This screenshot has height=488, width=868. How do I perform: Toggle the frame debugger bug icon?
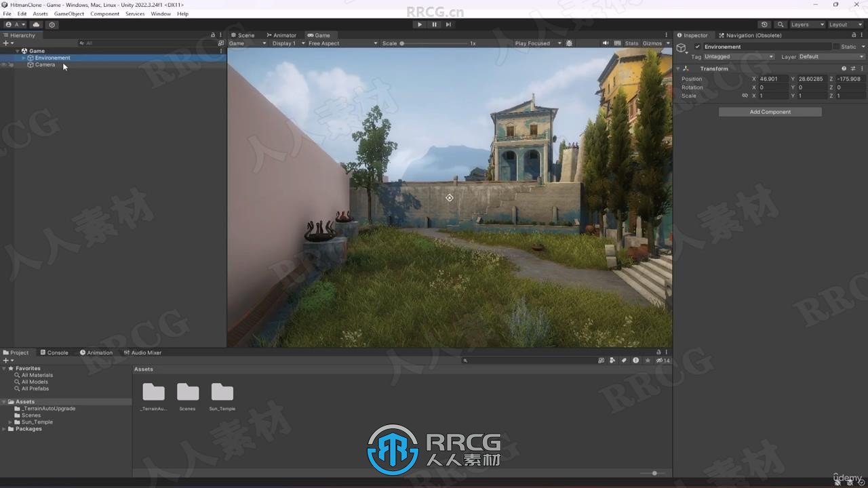click(569, 43)
